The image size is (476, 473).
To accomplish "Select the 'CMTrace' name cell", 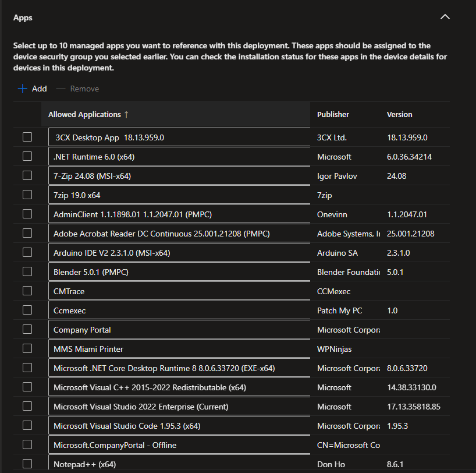I will coord(179,291).
